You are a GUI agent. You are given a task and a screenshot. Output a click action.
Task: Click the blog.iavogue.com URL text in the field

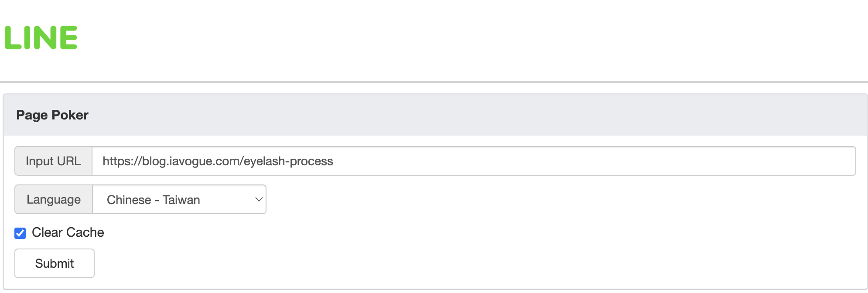click(218, 161)
